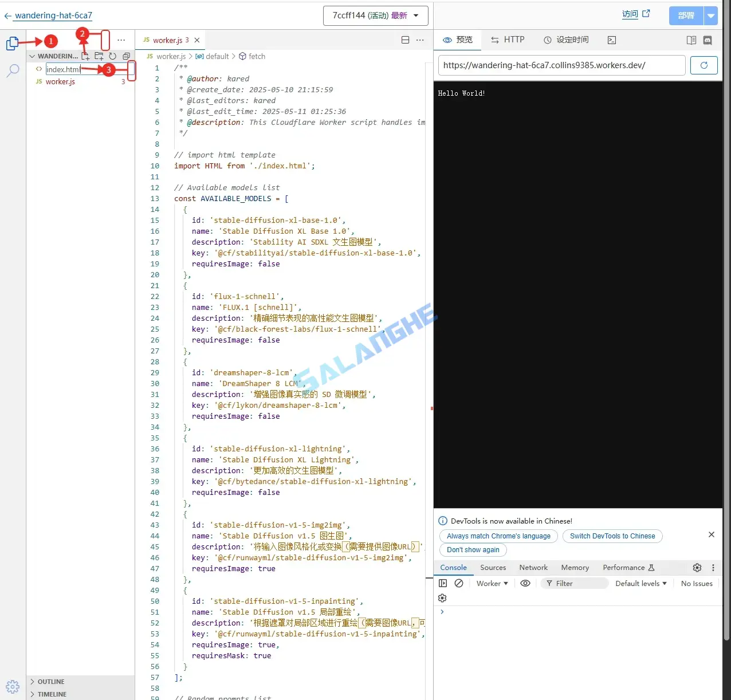Expand the Default levels dropdown

tap(640, 583)
